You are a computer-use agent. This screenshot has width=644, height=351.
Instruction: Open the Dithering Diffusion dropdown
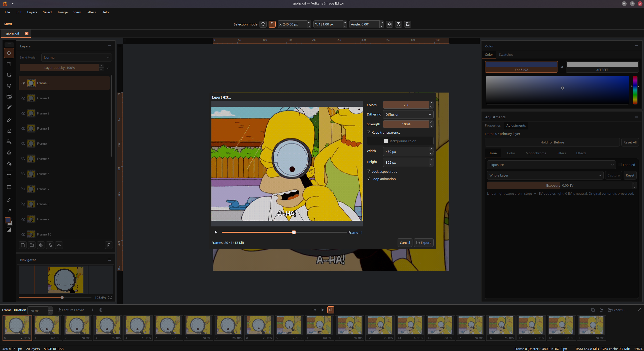pyautogui.click(x=408, y=114)
